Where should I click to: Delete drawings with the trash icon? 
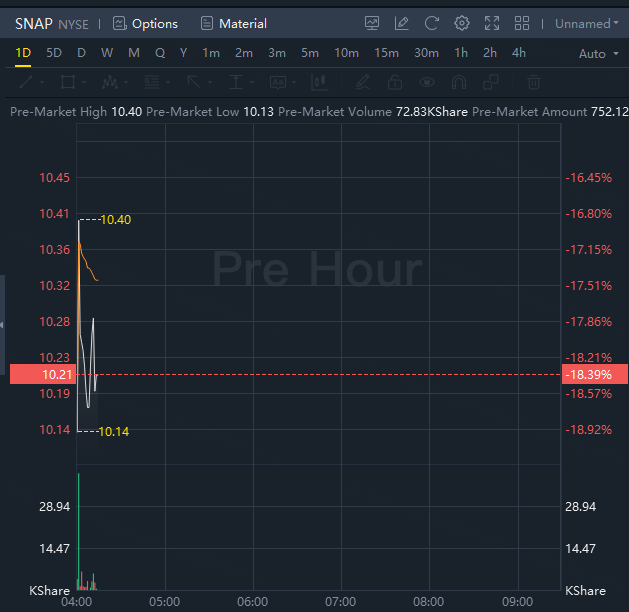click(535, 82)
